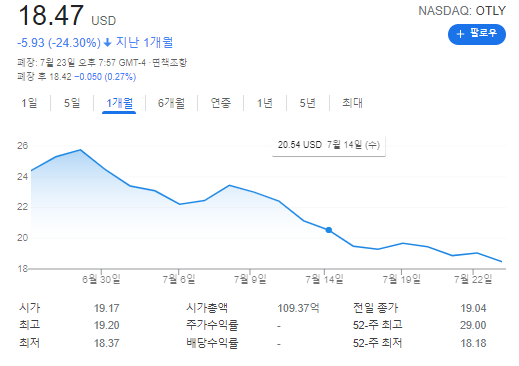
Task: Click the 최저 value 18.37
Action: click(106, 343)
